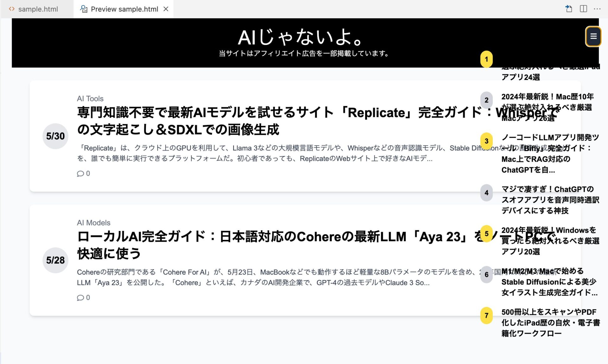Image resolution: width=608 pixels, height=364 pixels.
Task: Click the 5/30 date badge
Action: (55, 136)
